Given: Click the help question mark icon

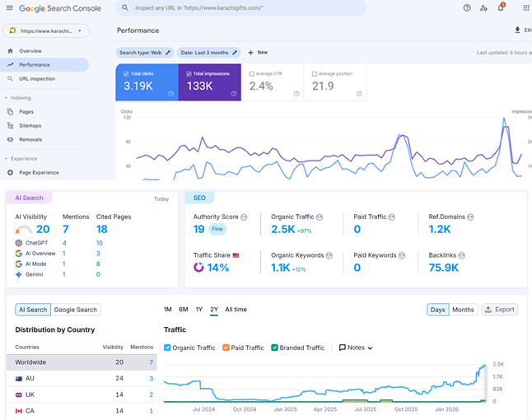Looking at the screenshot, I should click(467, 8).
